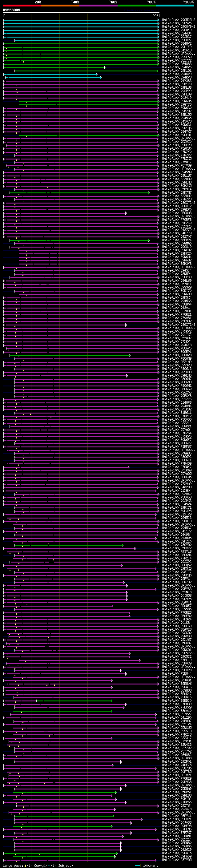The image size is (197, 868).
Task: Click the hit label UniRef100_Q9ZP01
Action: pyautogui.click(x=177, y=761)
